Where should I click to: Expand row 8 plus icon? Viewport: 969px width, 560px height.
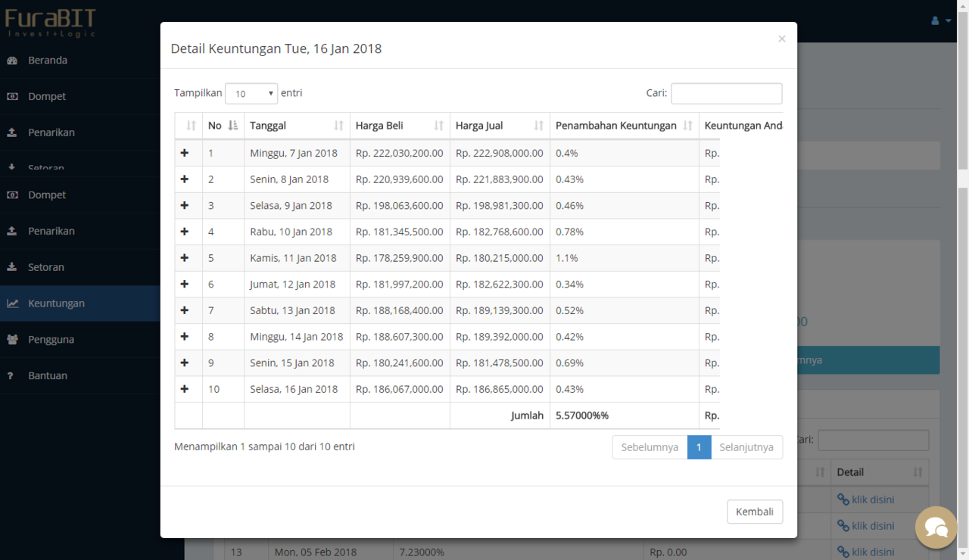click(x=185, y=337)
